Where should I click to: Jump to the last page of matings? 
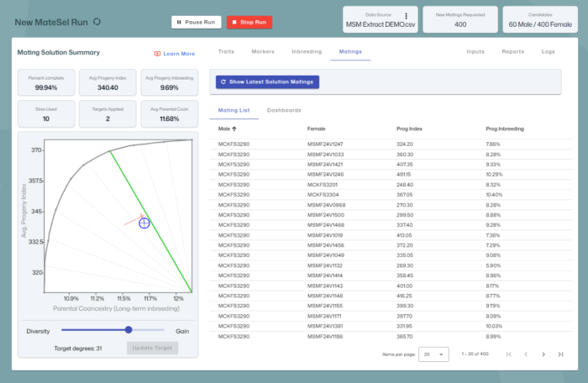[x=561, y=354]
